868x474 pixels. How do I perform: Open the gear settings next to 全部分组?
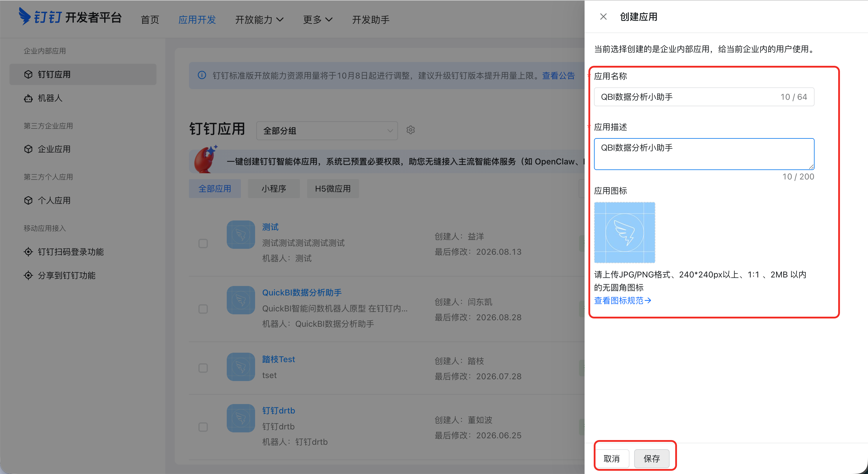[410, 130]
